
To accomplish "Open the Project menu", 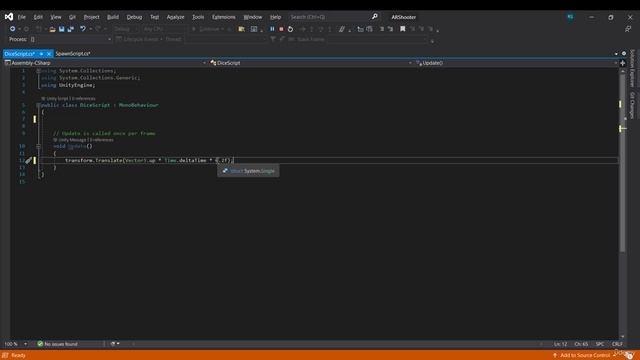I will click(91, 17).
